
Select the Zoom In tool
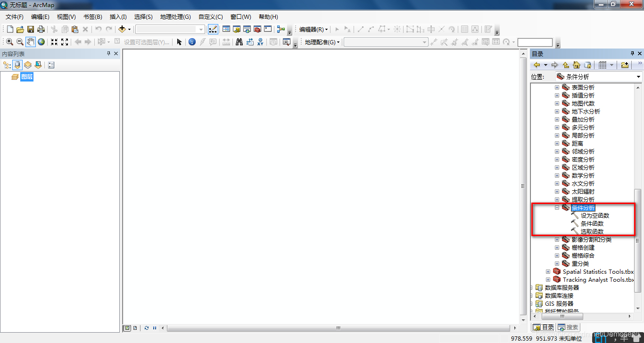click(x=9, y=42)
